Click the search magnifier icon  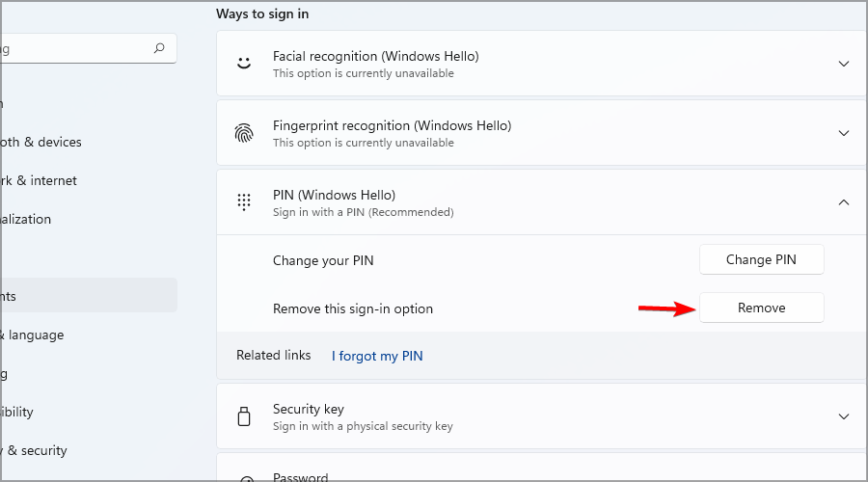point(159,47)
